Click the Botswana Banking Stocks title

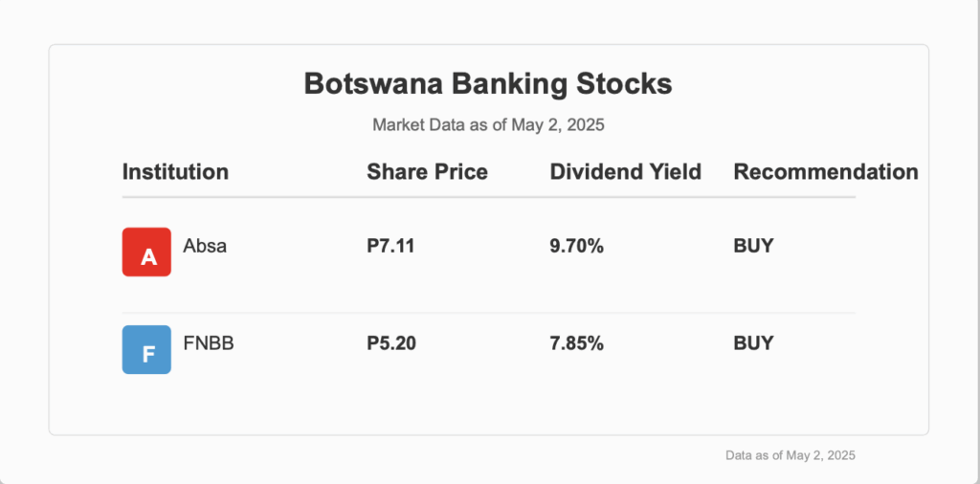tap(488, 83)
